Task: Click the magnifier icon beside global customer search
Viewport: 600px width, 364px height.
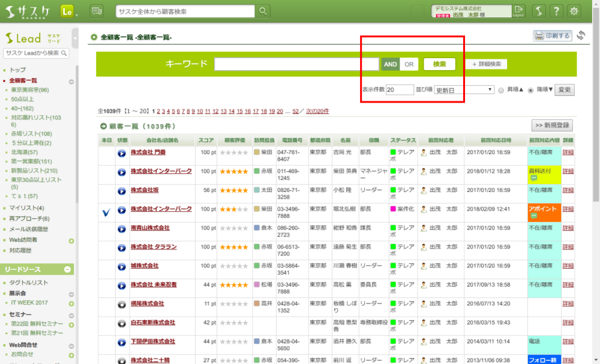Action: click(x=263, y=11)
